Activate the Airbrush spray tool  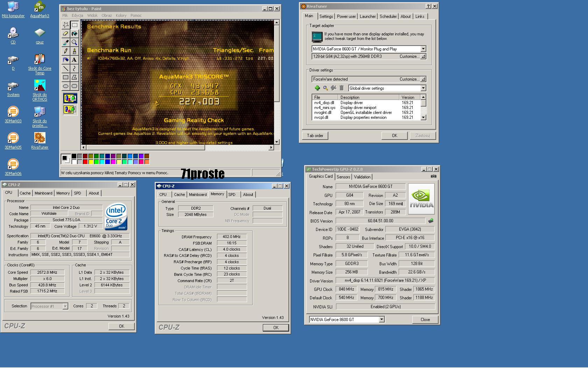click(x=66, y=60)
